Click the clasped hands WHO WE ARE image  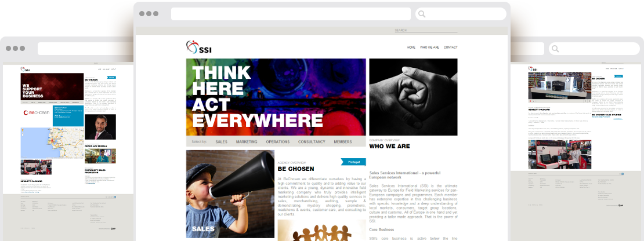pyautogui.click(x=413, y=97)
